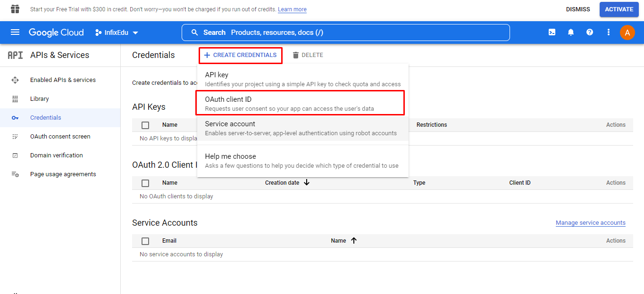Screen dimensions: 644x294
Task: Click the Email column header
Action: (x=169, y=241)
